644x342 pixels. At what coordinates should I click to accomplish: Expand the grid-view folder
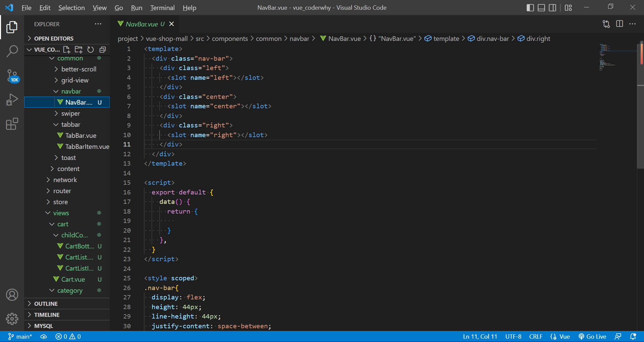[67, 80]
